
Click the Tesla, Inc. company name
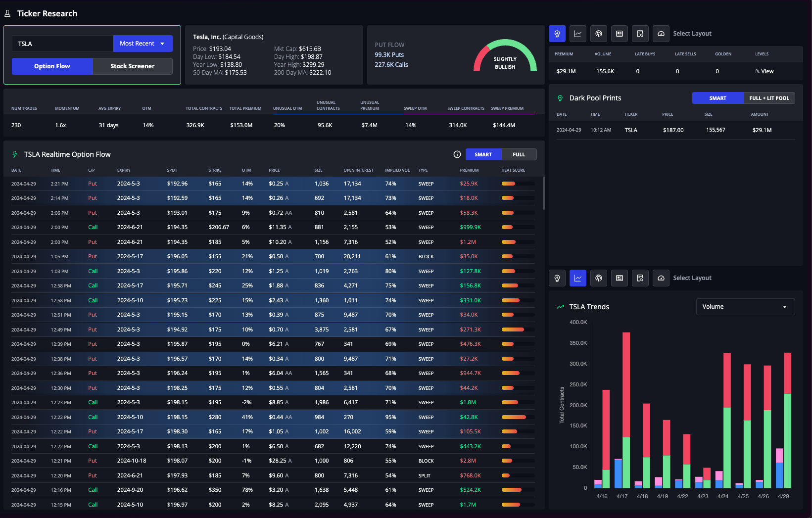point(207,37)
